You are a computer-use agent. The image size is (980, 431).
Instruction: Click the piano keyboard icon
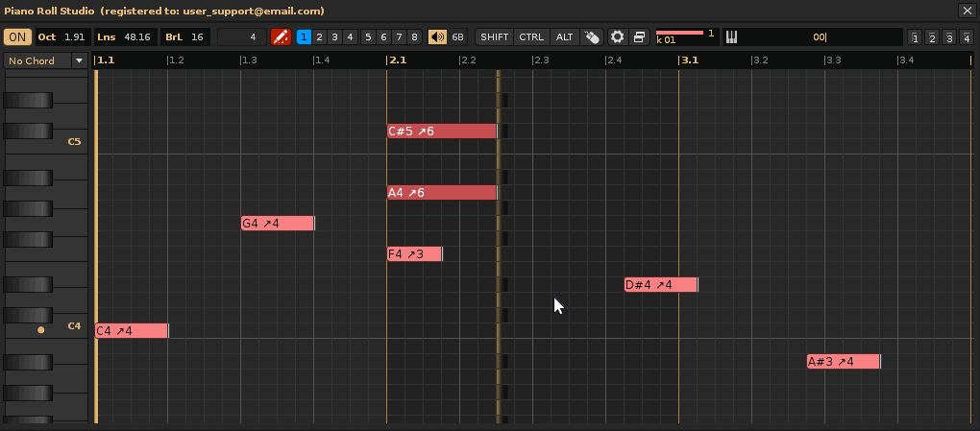(x=731, y=37)
